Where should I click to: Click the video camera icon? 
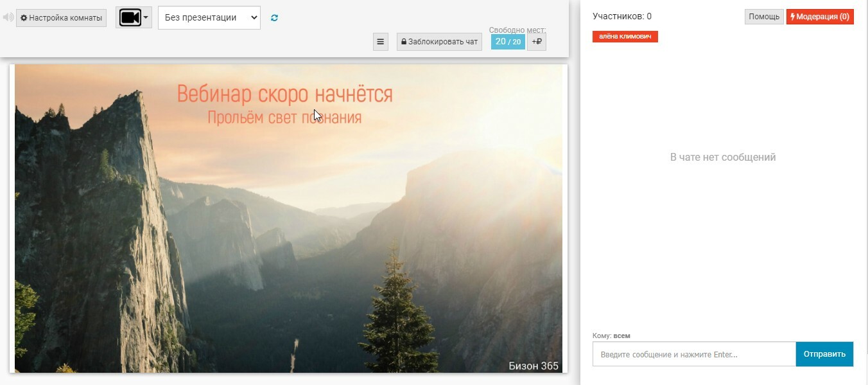click(130, 17)
